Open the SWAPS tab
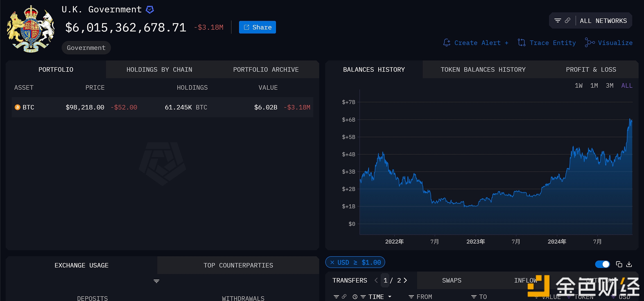 (x=452, y=280)
